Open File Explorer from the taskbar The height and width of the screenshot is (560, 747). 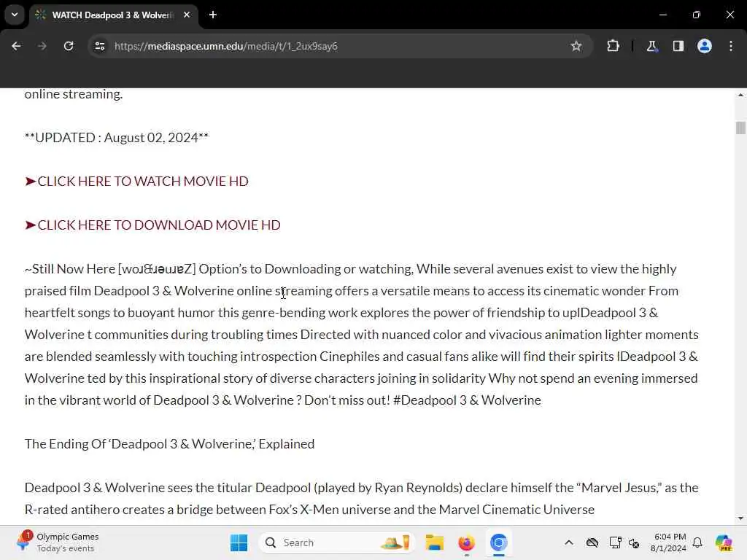tap(435, 542)
